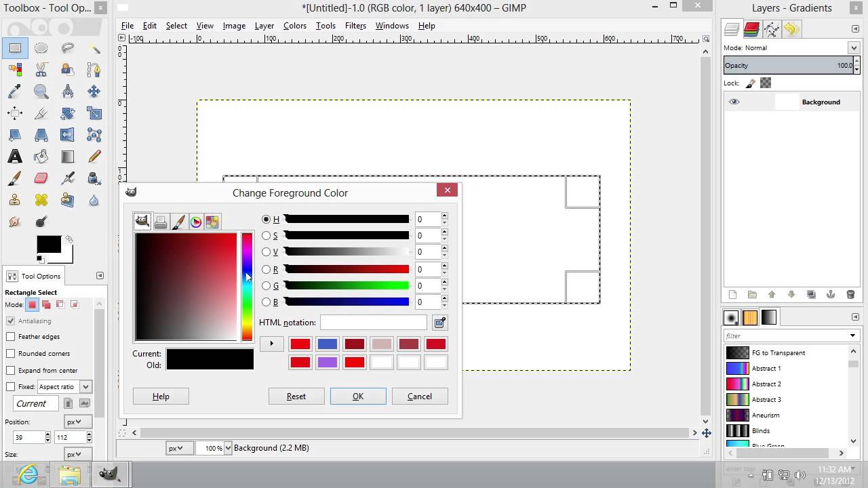This screenshot has width=868, height=488.
Task: Select the Heal tool
Action: 41,200
